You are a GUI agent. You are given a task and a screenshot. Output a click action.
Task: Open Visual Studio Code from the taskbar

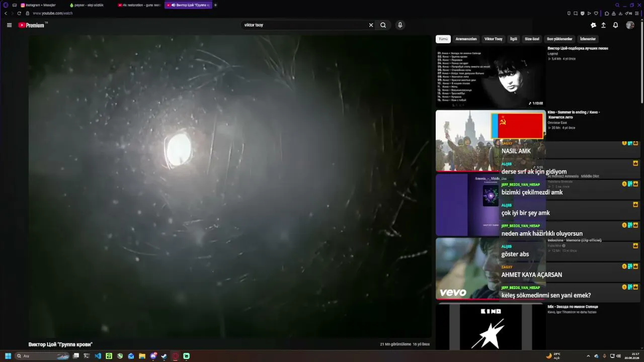coord(98,356)
